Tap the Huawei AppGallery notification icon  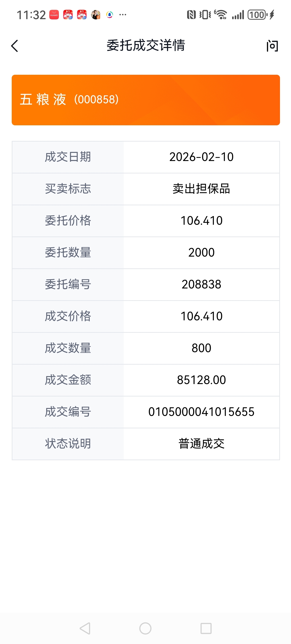click(54, 15)
